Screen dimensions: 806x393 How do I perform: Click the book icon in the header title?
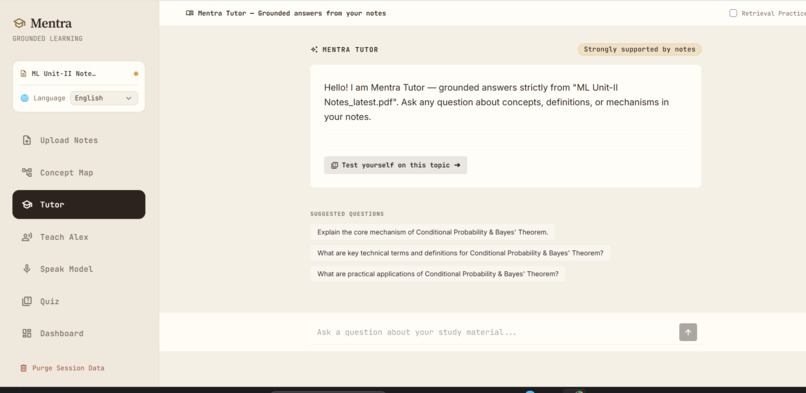pyautogui.click(x=190, y=13)
